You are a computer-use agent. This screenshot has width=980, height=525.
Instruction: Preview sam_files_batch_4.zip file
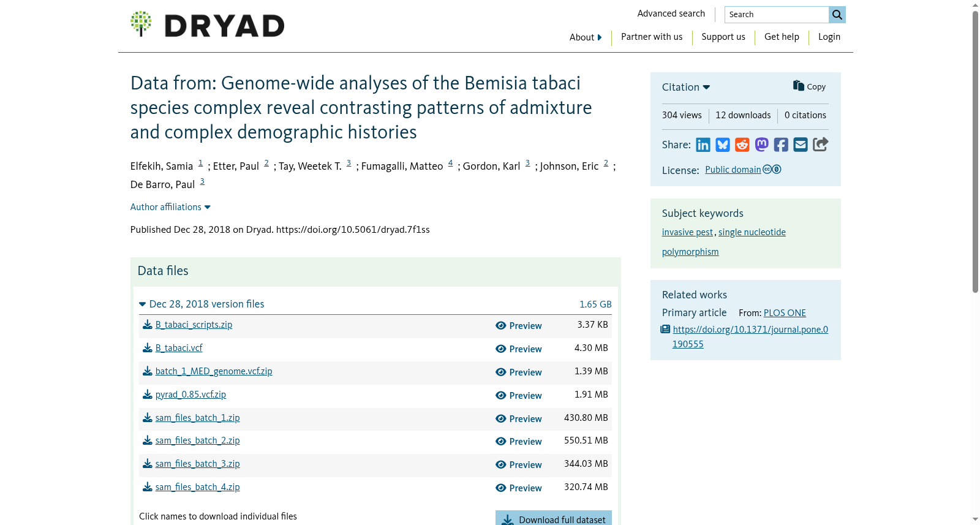(519, 488)
